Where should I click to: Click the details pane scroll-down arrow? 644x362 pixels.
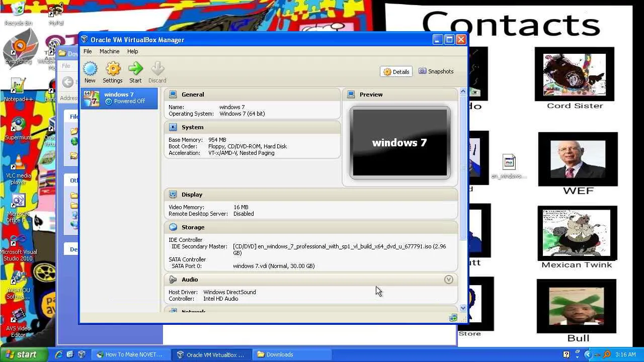click(x=463, y=308)
